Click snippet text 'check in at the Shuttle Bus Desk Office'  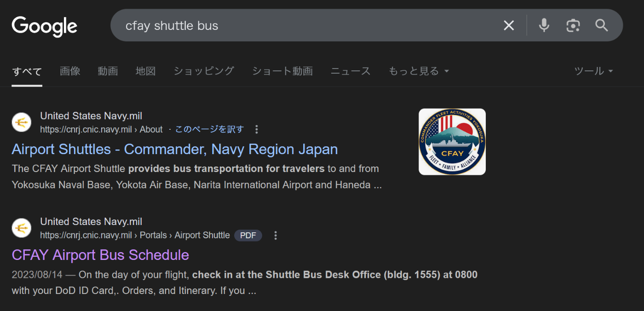[287, 275]
